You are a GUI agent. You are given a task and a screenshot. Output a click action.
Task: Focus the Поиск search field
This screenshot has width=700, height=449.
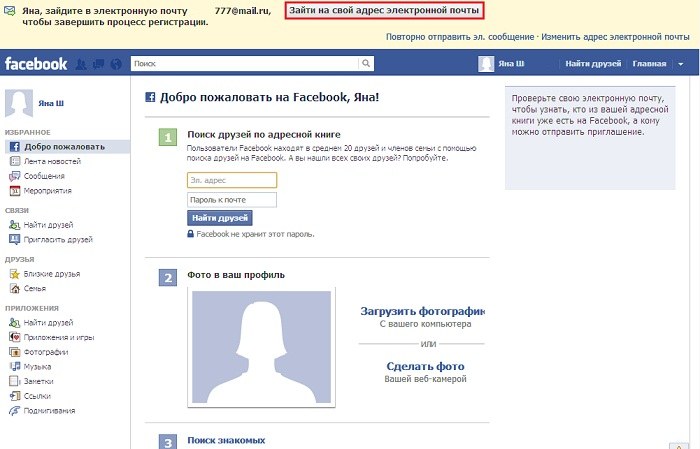245,63
